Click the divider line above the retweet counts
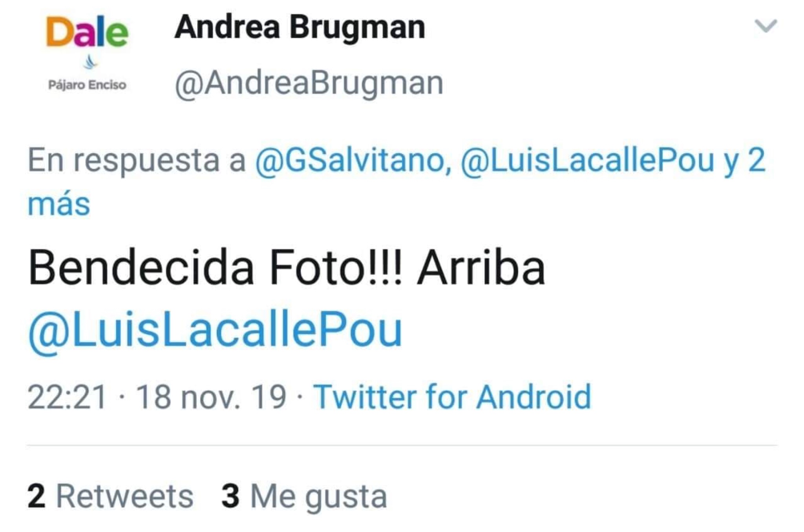This screenshot has height=532, width=804. (402, 445)
